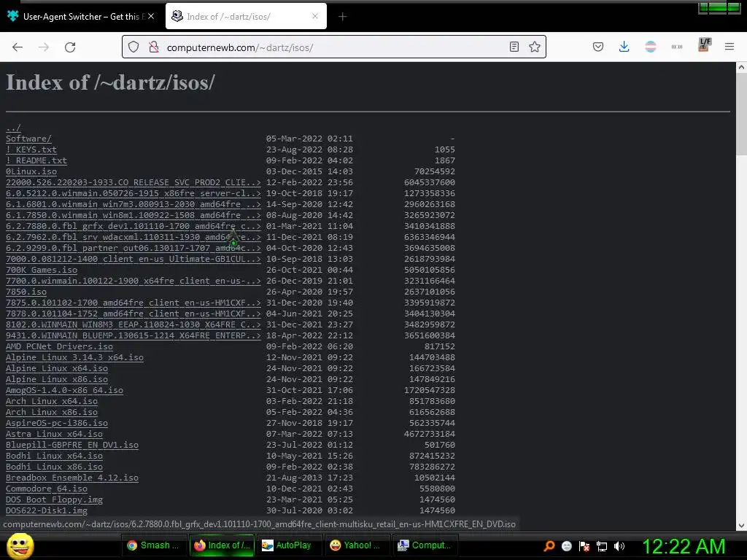747x560 pixels.
Task: Click the AspireOS-pc-i386.iso link
Action: click(57, 424)
